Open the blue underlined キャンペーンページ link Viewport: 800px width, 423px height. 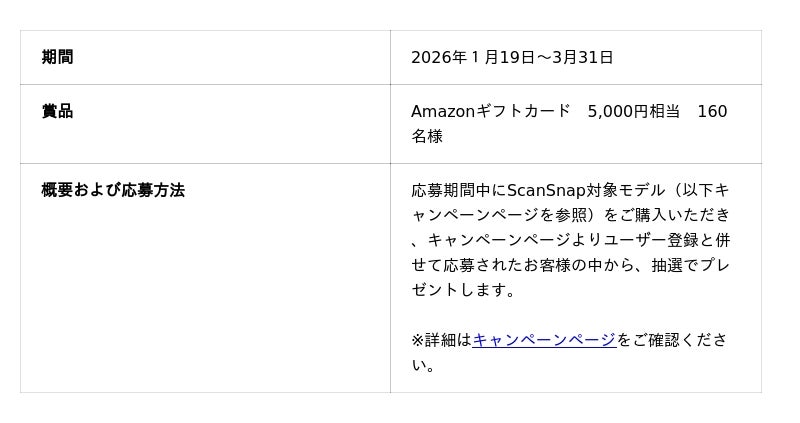tap(543, 340)
